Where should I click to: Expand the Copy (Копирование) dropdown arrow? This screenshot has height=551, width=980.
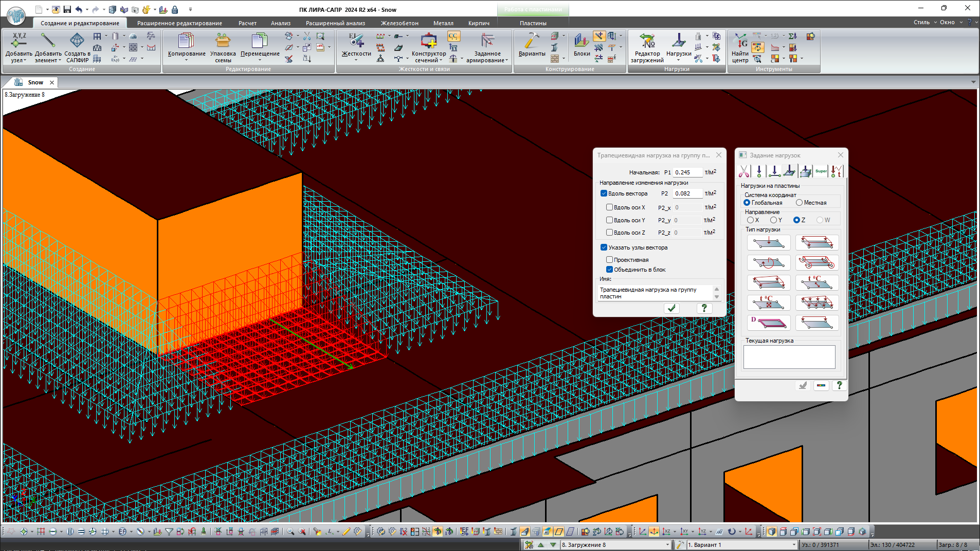tap(186, 60)
